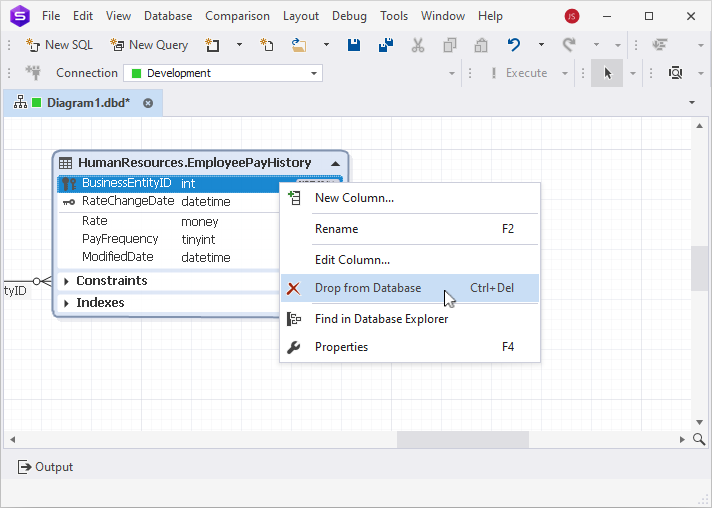This screenshot has width=712, height=508.
Task: Open the Window menu
Action: point(443,16)
